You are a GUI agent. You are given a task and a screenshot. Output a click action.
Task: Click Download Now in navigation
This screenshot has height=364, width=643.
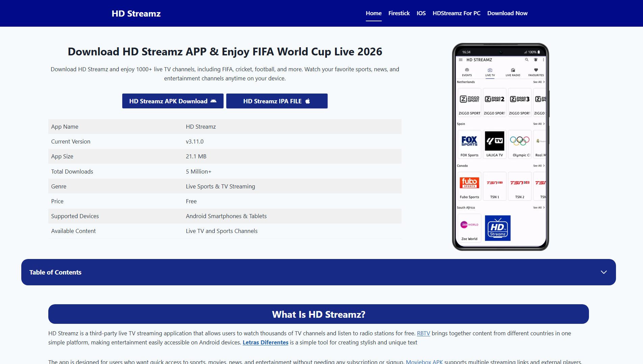[x=507, y=13]
